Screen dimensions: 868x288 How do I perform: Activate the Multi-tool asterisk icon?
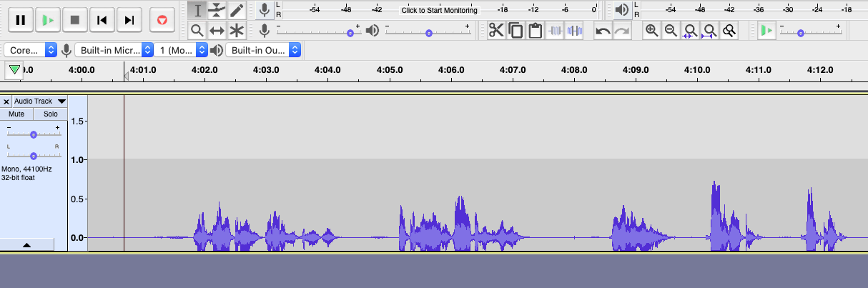coord(237,31)
